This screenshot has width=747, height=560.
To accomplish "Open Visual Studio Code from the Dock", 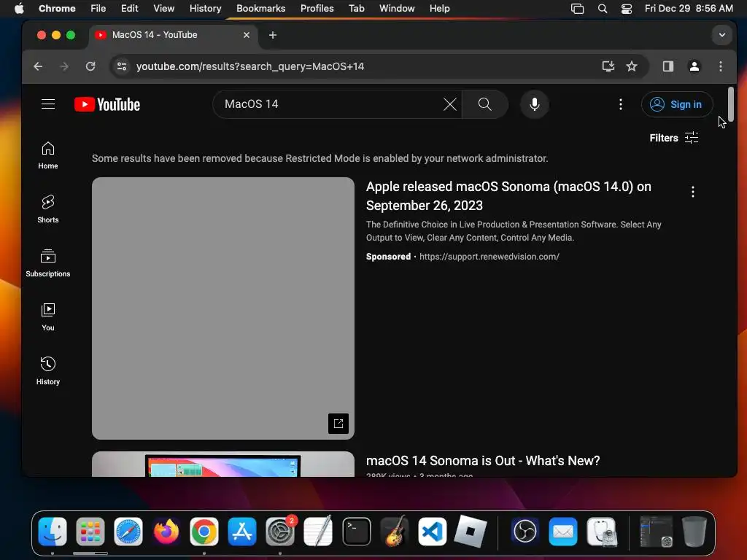I will [x=432, y=532].
